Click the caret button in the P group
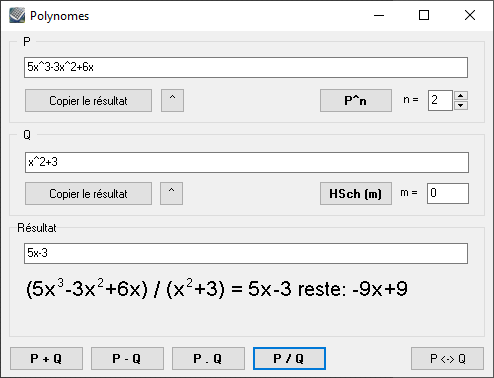This screenshot has height=378, width=494. (x=172, y=100)
